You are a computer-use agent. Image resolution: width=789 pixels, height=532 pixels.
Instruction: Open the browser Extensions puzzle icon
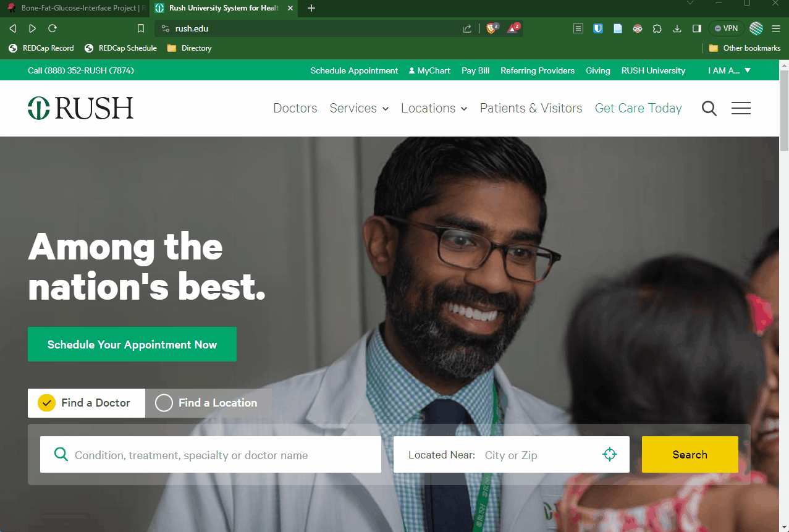click(x=657, y=28)
